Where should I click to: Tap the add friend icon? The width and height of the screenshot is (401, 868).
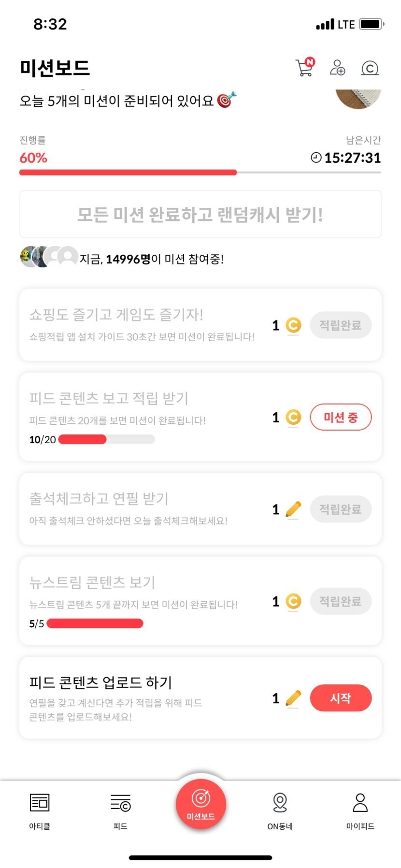click(x=337, y=68)
